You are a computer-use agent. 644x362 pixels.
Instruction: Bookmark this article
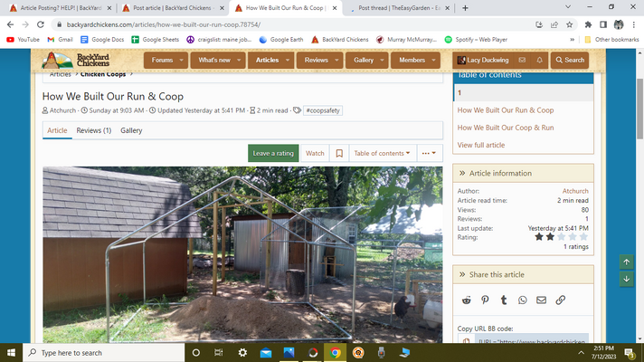click(339, 153)
